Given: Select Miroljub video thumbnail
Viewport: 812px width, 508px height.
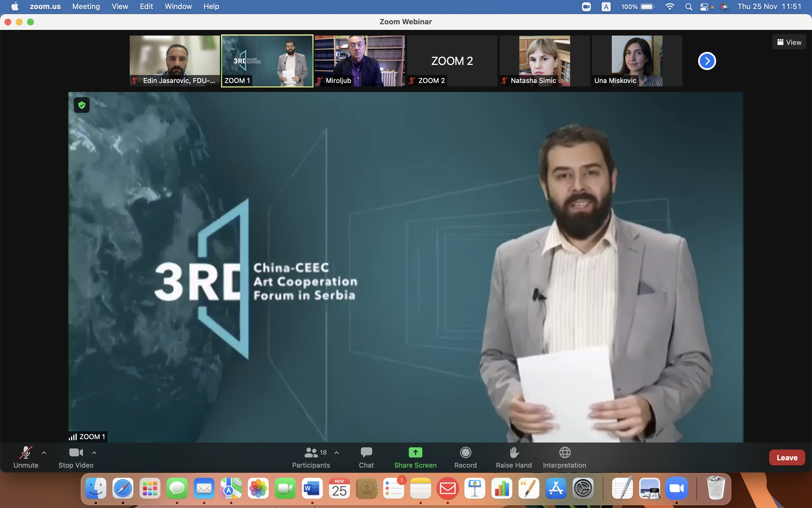Looking at the screenshot, I should 359,61.
